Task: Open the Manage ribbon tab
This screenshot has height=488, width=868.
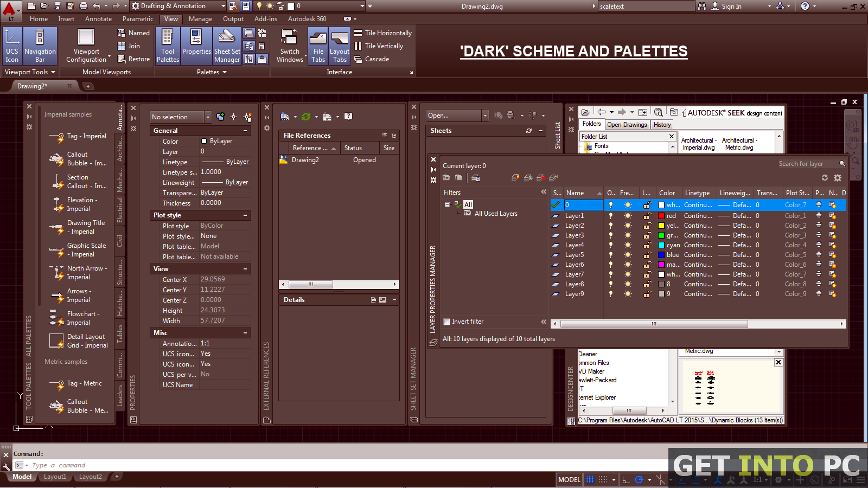Action: (200, 19)
